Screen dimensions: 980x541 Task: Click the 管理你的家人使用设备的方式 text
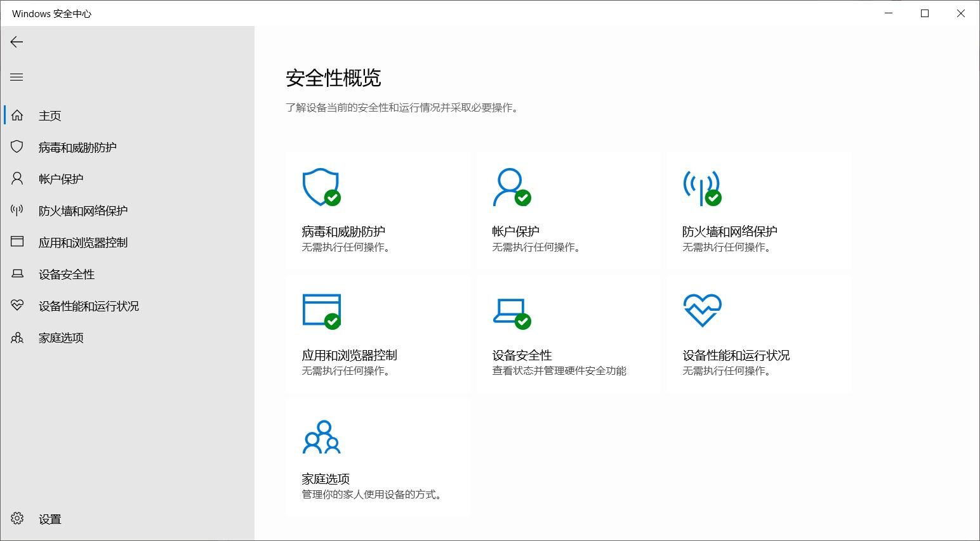coord(372,495)
